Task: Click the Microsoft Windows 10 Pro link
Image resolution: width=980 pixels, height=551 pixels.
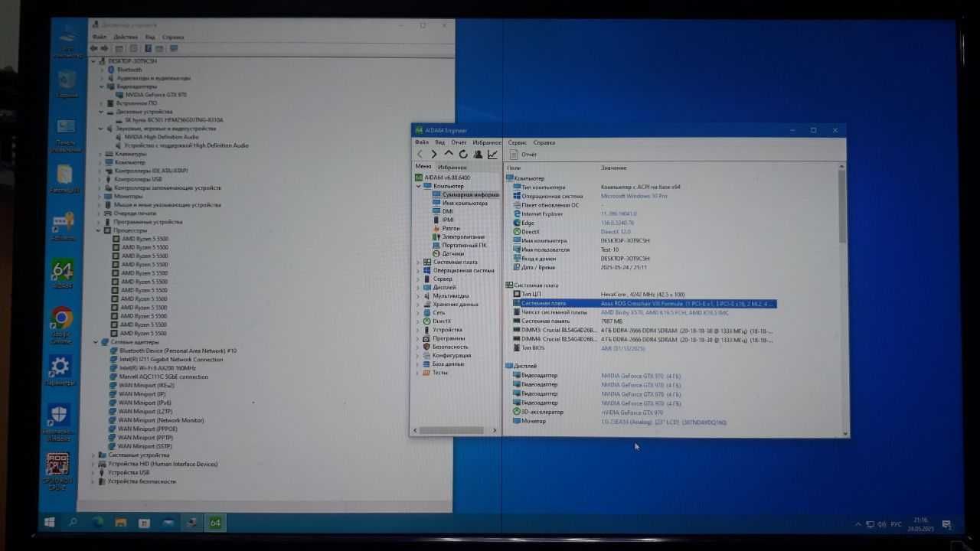Action: pos(634,196)
